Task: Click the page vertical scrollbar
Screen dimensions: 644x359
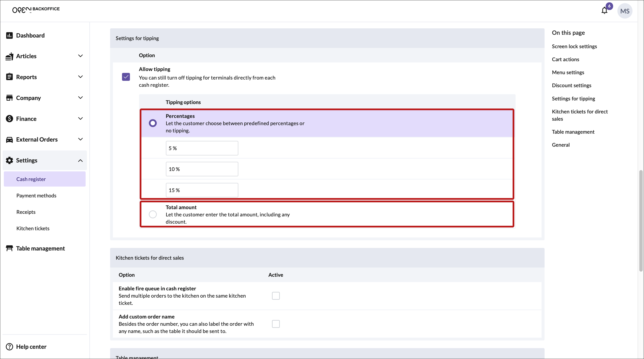Action: pos(641,220)
